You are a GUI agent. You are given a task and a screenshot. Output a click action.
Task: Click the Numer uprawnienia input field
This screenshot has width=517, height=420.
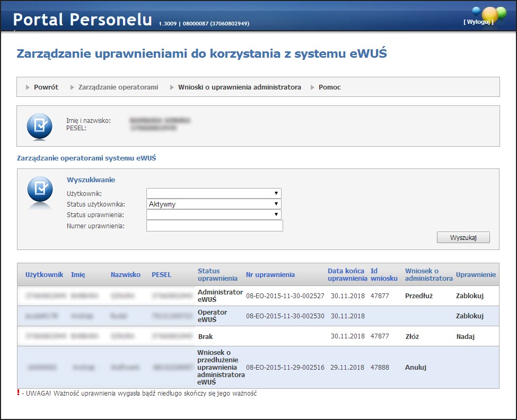click(x=214, y=226)
